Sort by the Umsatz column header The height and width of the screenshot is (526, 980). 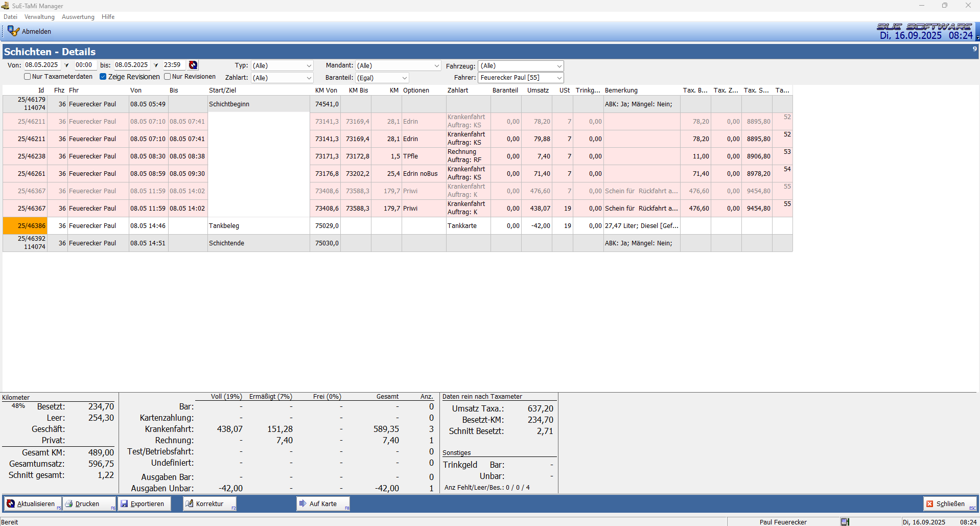[538, 90]
